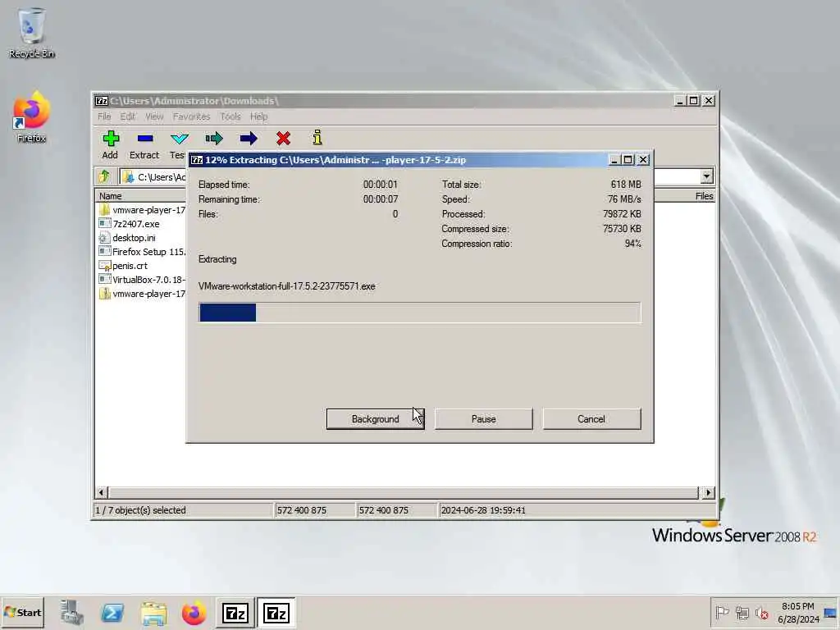Maximize the extraction progress dialog
840x630 pixels.
[628, 160]
